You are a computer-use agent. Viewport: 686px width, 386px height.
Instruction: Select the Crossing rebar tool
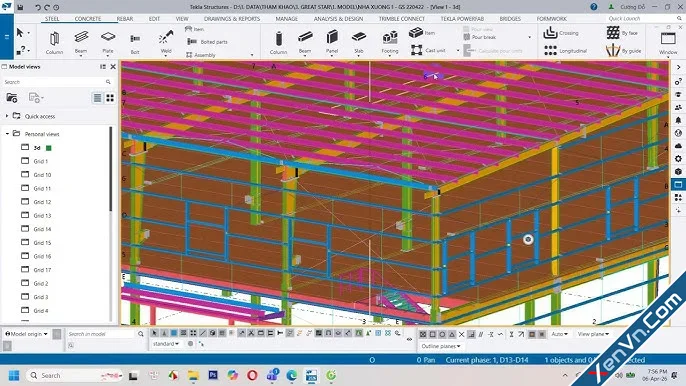point(561,33)
